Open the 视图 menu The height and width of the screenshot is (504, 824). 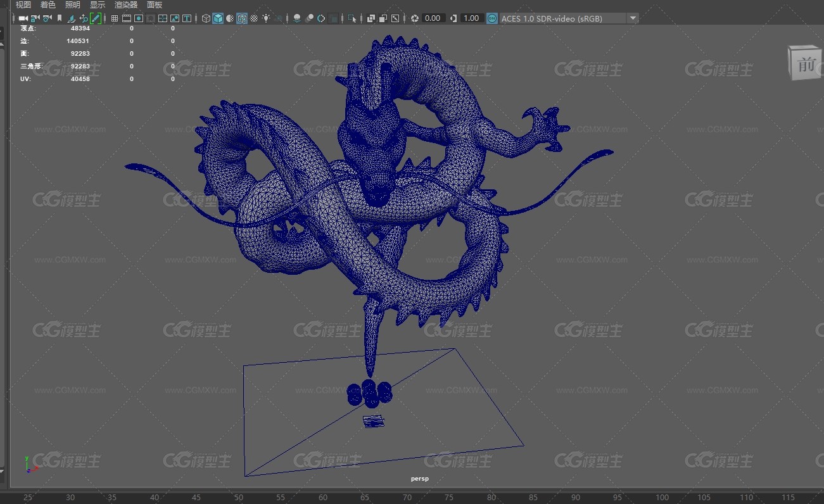click(x=23, y=5)
